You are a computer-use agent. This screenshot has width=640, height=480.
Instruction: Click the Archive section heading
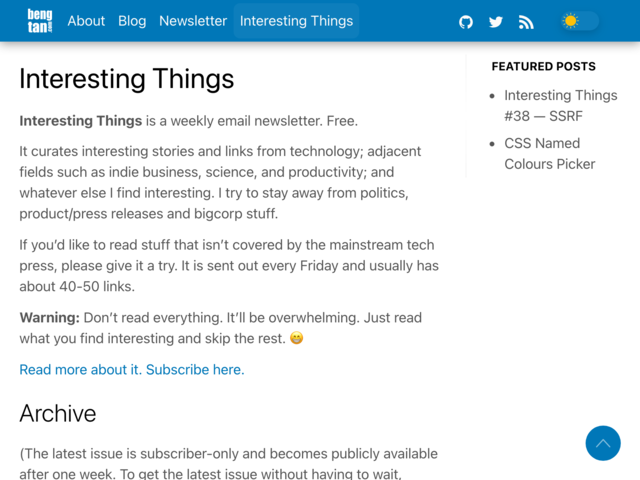coord(58,413)
